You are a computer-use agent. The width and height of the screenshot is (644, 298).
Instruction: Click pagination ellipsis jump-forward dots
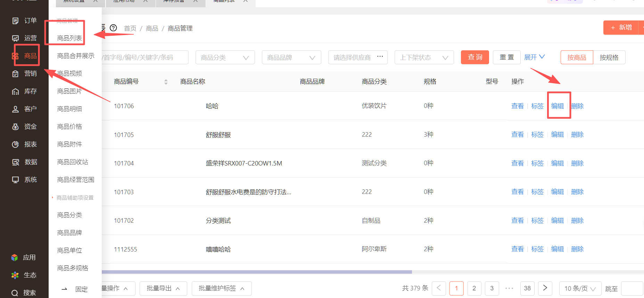click(x=510, y=288)
